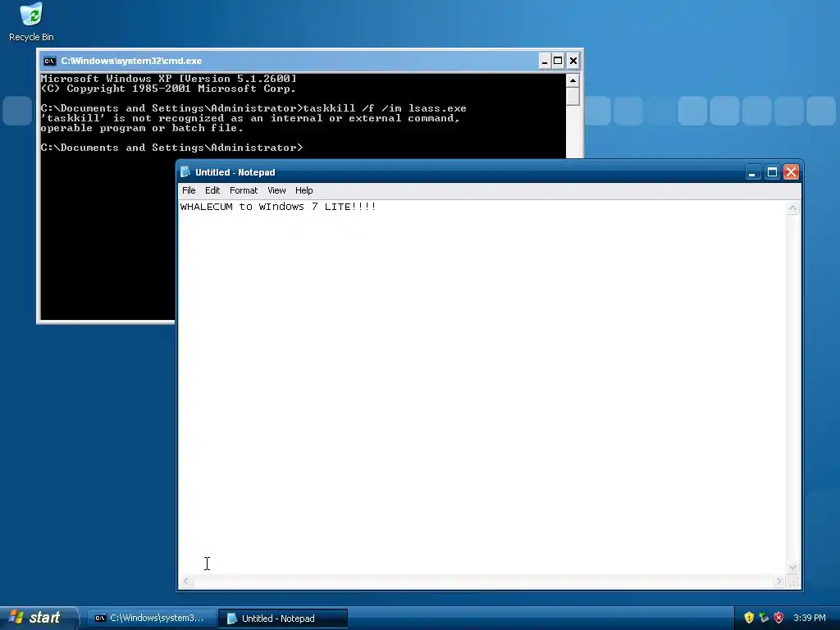Click the taskkill command line in cmd
This screenshot has width=840, height=630.
tap(253, 108)
